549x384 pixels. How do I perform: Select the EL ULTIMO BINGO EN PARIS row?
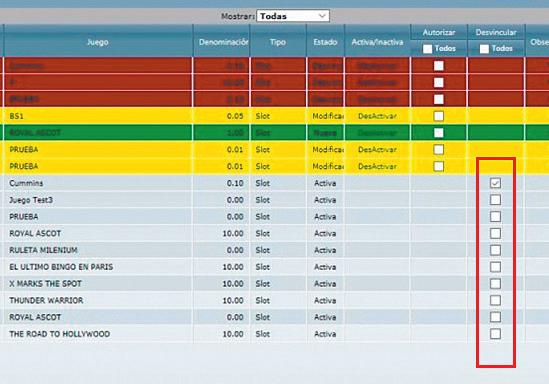(x=274, y=267)
